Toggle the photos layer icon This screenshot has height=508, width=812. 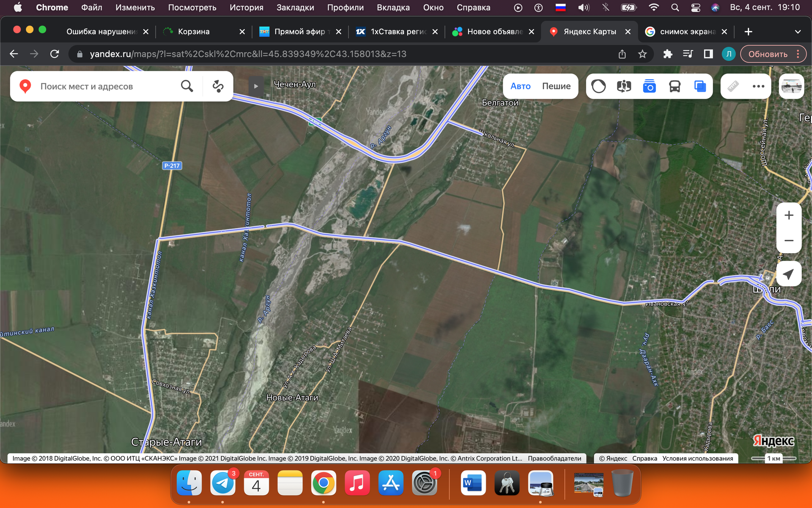tap(649, 86)
